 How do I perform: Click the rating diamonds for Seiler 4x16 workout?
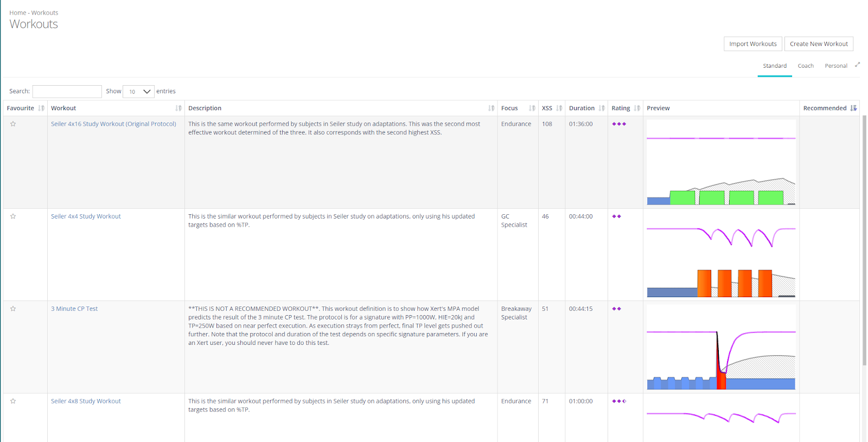pos(619,124)
